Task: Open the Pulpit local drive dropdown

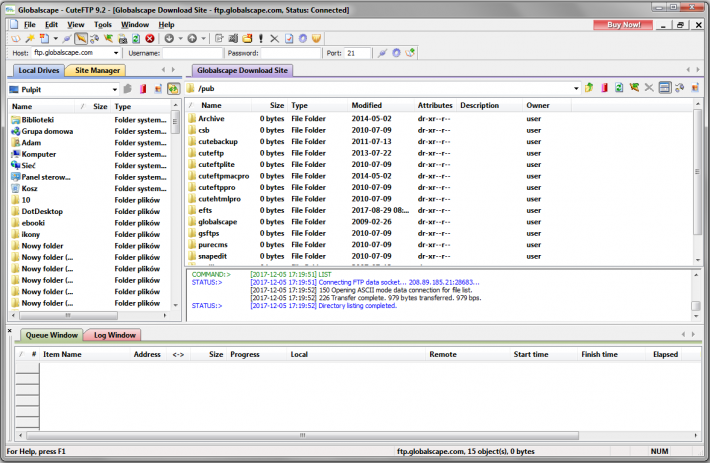Action: [115, 90]
